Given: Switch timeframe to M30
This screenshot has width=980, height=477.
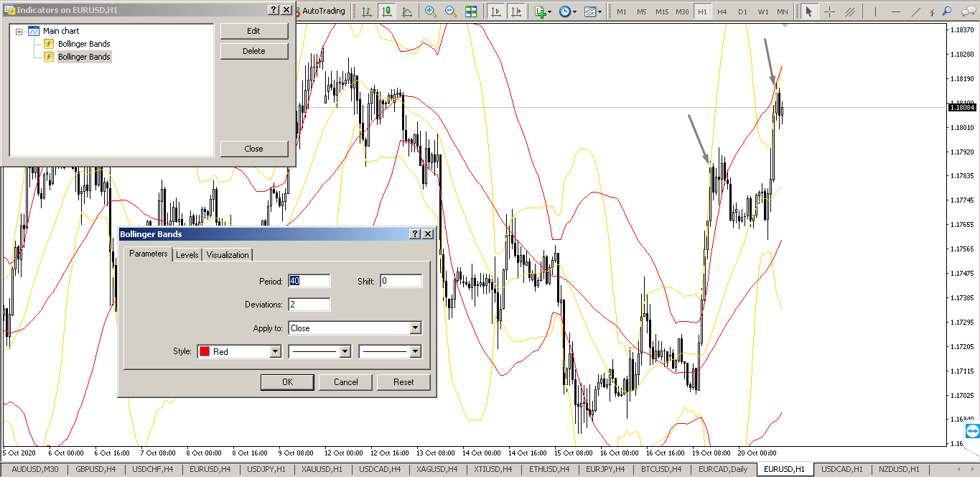Looking at the screenshot, I should 682,11.
